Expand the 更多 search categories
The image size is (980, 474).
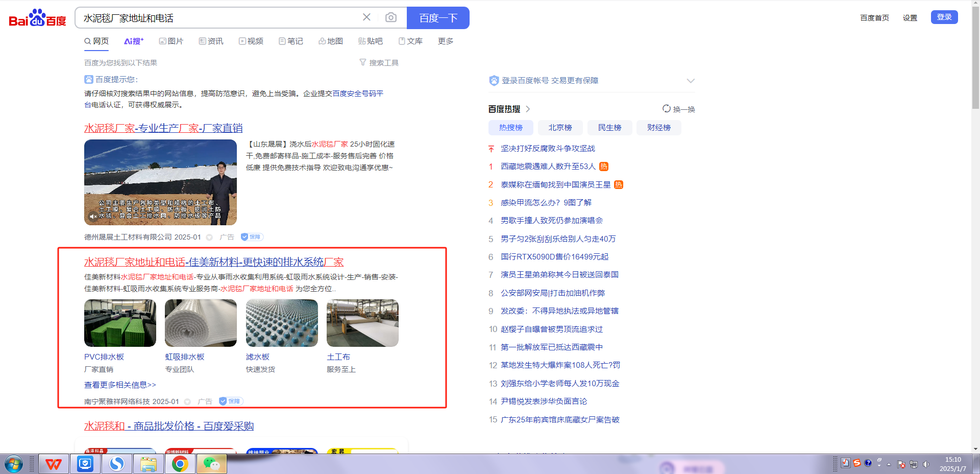pos(445,41)
